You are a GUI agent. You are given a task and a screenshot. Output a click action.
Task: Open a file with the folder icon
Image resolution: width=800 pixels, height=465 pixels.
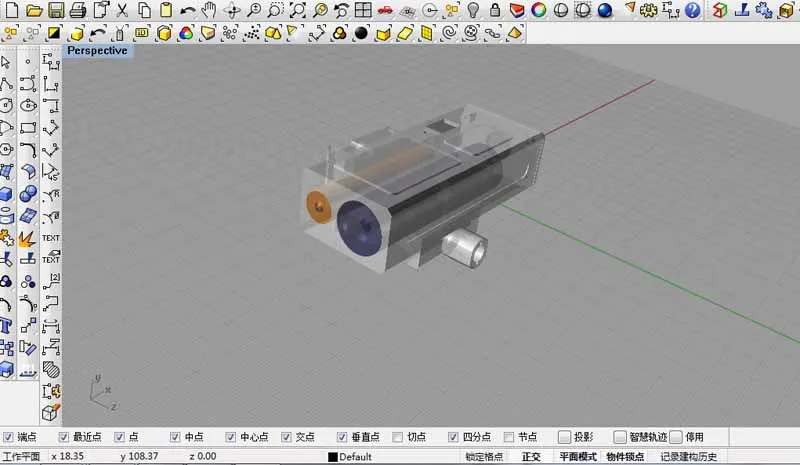coord(34,10)
